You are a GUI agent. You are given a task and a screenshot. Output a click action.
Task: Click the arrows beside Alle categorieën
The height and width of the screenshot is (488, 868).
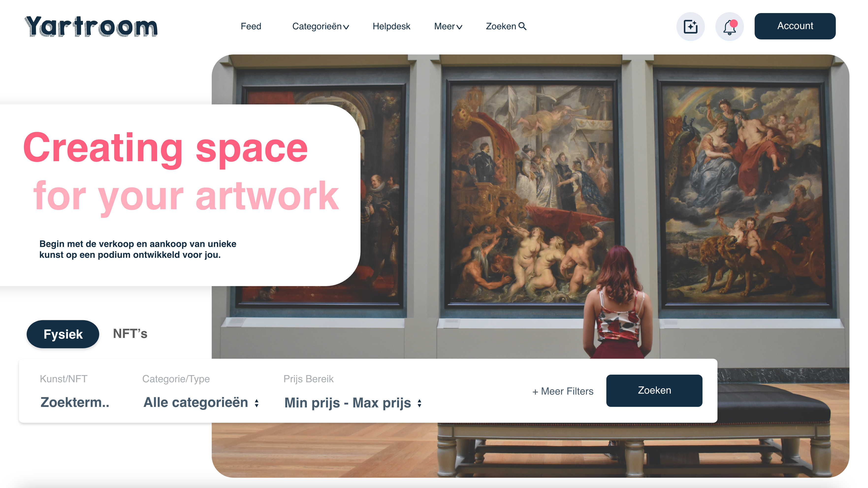click(257, 403)
